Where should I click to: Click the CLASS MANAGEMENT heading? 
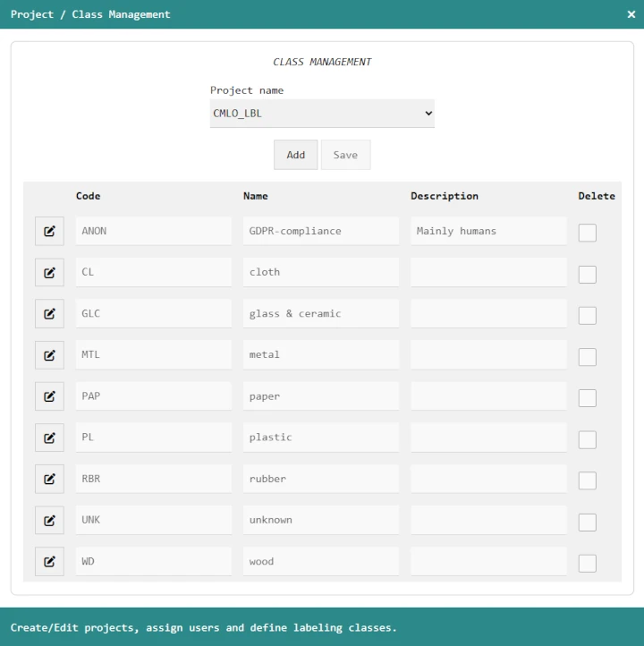tap(322, 62)
